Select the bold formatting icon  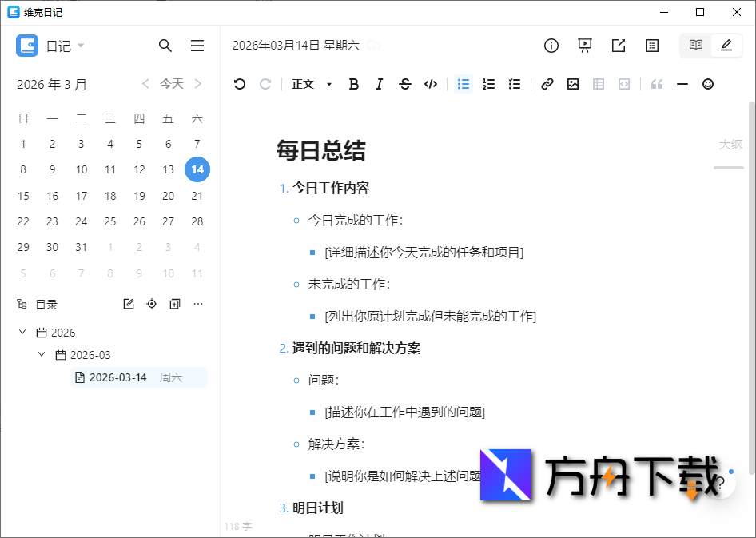point(353,84)
